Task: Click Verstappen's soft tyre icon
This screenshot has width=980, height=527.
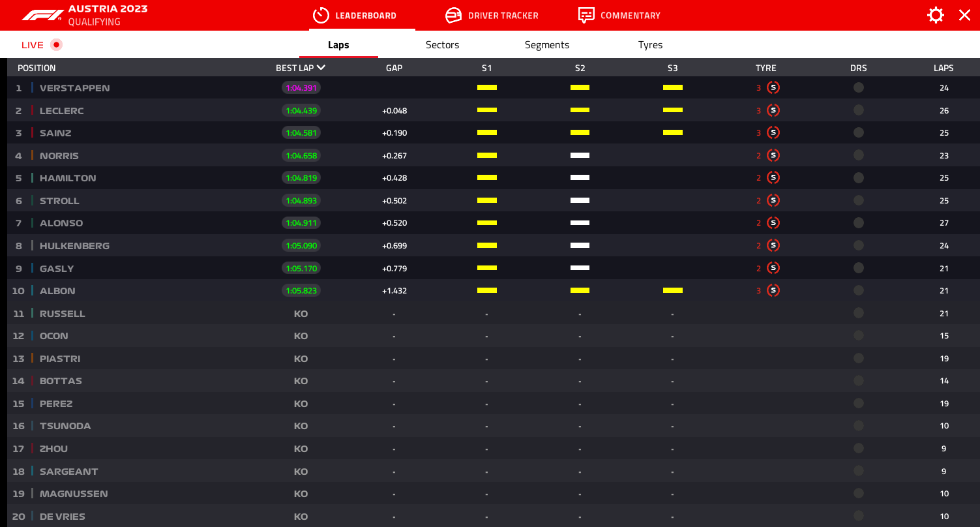Action: (x=773, y=87)
